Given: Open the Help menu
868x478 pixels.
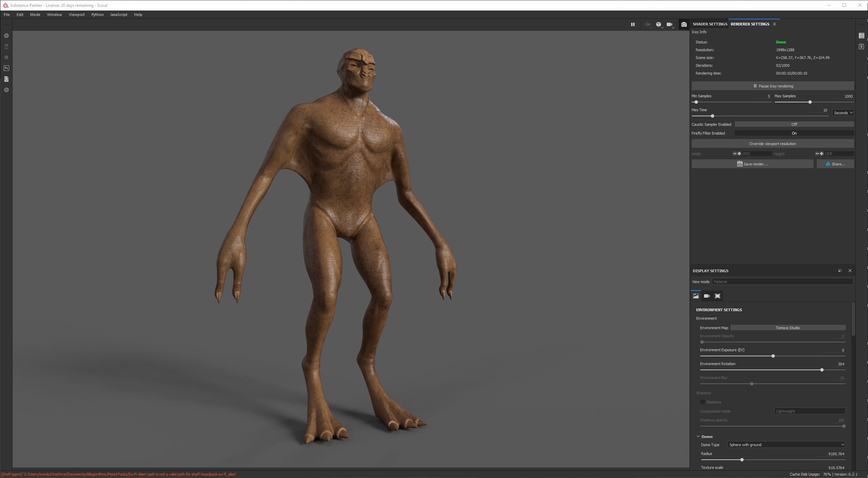Looking at the screenshot, I should pos(138,15).
